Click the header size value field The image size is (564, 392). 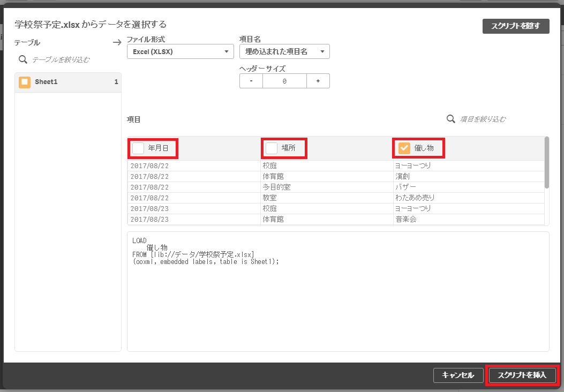tap(284, 81)
